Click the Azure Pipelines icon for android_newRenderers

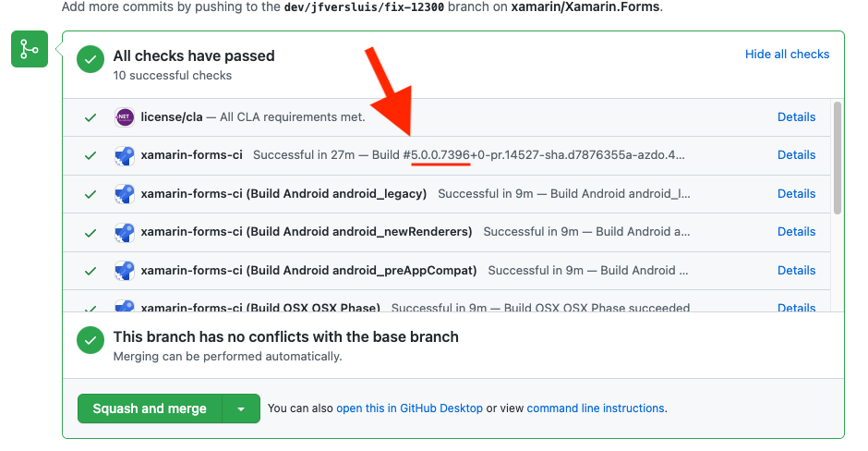pos(124,232)
